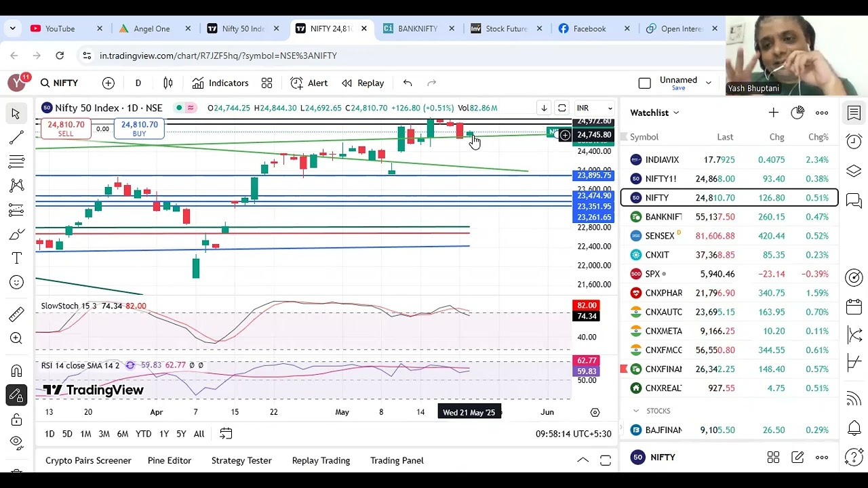Screen dimensions: 868x488
Task: Click the 24,810.70 SELL button
Action: (x=66, y=129)
